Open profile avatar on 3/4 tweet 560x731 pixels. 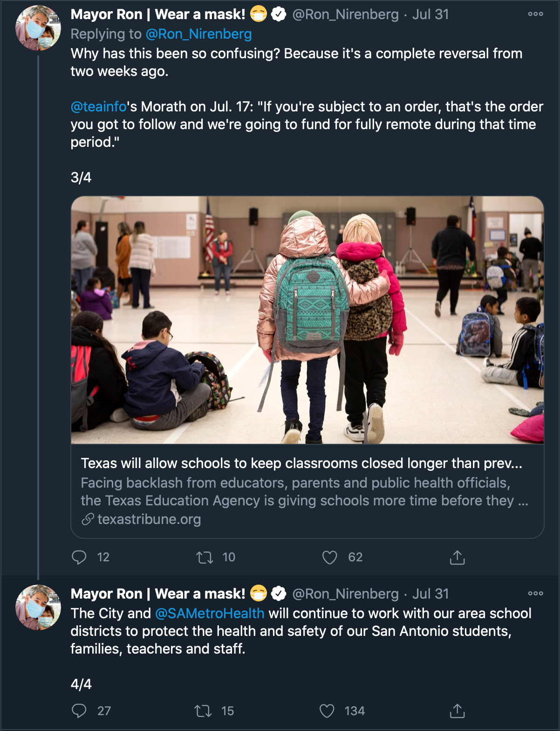[x=38, y=28]
